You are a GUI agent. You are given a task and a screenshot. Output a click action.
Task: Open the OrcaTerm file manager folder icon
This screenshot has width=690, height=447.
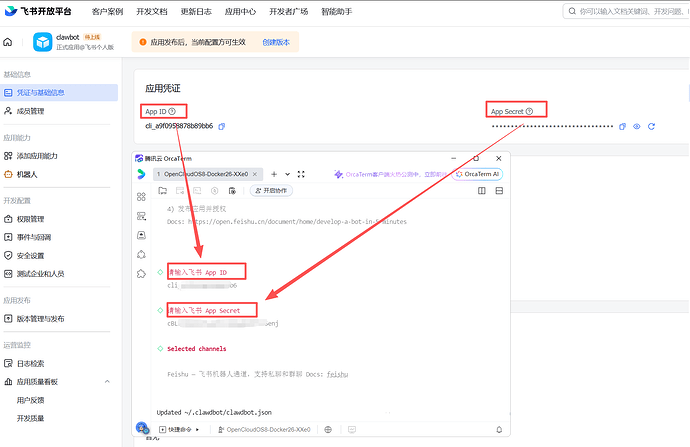[162, 191]
